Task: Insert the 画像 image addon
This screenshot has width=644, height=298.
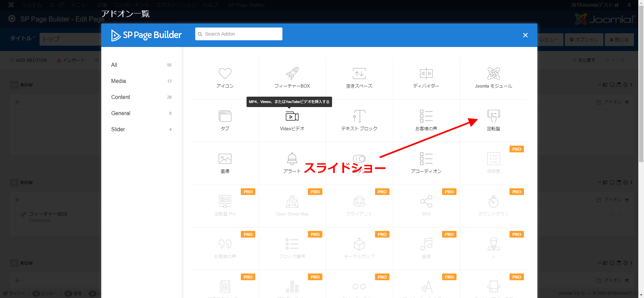Action: [225, 163]
